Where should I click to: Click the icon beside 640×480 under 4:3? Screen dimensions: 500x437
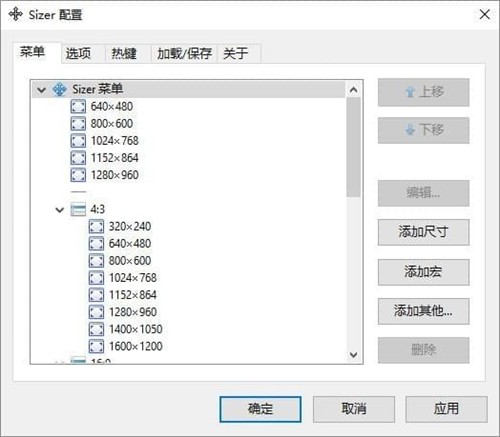[96, 244]
